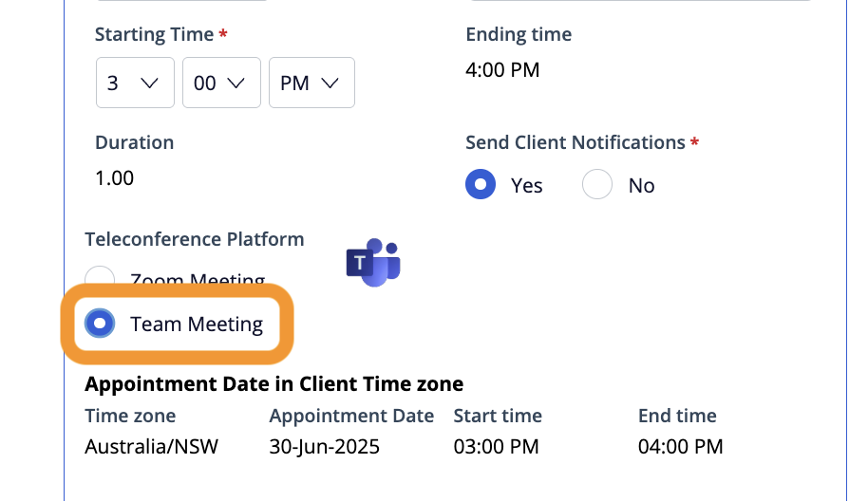Expand the minutes dropdown showing 00
The width and height of the screenshot is (868, 501).
coord(221,83)
